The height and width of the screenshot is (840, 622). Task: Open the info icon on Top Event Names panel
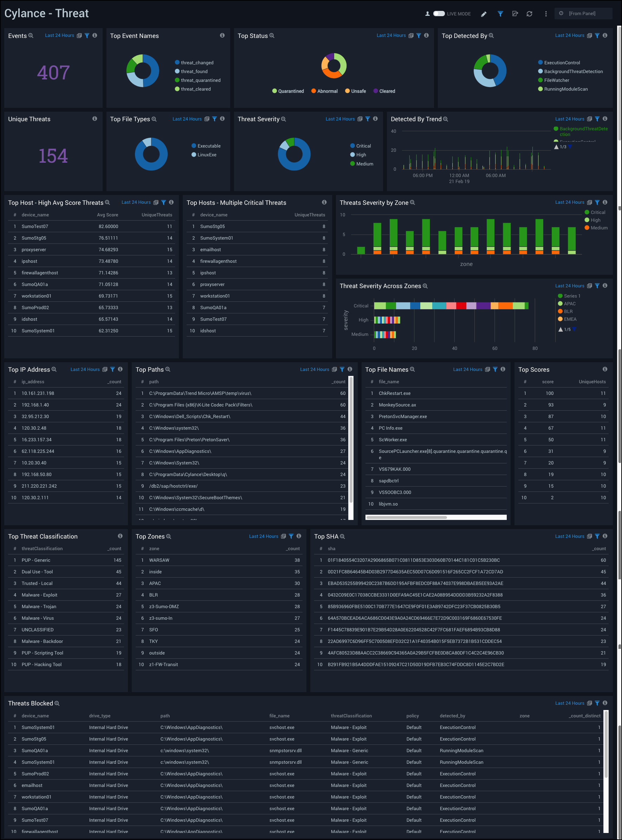coord(221,35)
